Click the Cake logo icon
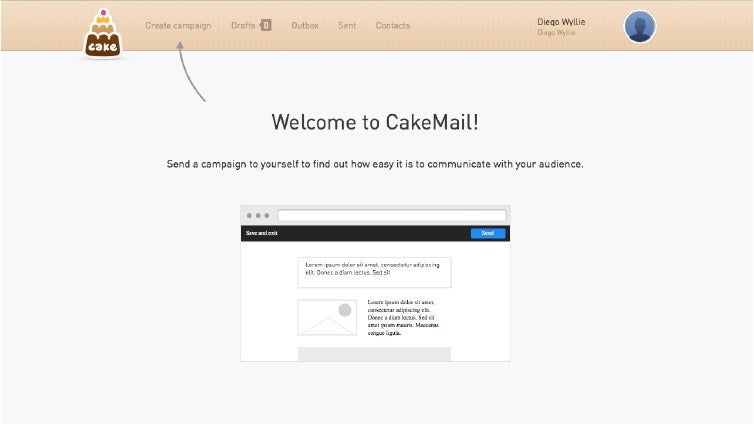The image size is (754, 427). coord(103,34)
